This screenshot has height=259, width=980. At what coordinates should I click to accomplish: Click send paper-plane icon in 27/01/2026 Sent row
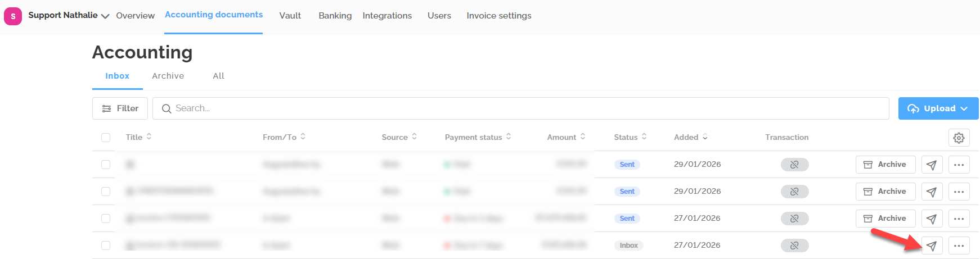pos(932,219)
